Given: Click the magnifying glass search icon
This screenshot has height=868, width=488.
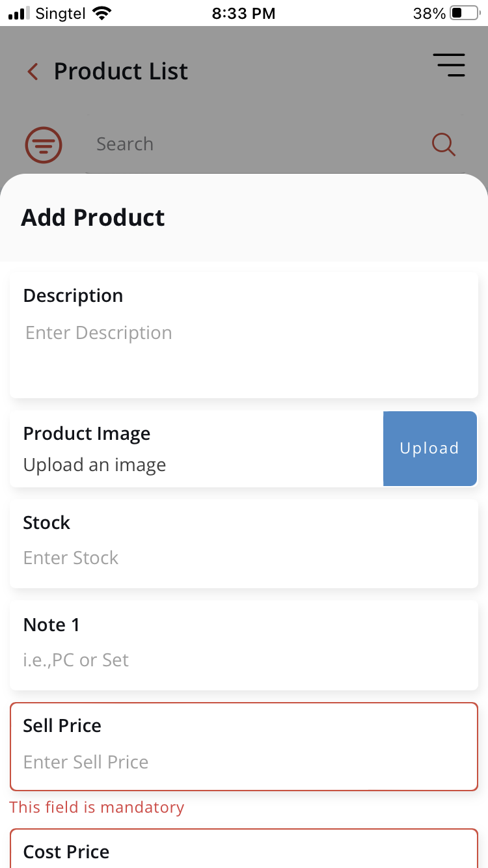Looking at the screenshot, I should pyautogui.click(x=444, y=144).
